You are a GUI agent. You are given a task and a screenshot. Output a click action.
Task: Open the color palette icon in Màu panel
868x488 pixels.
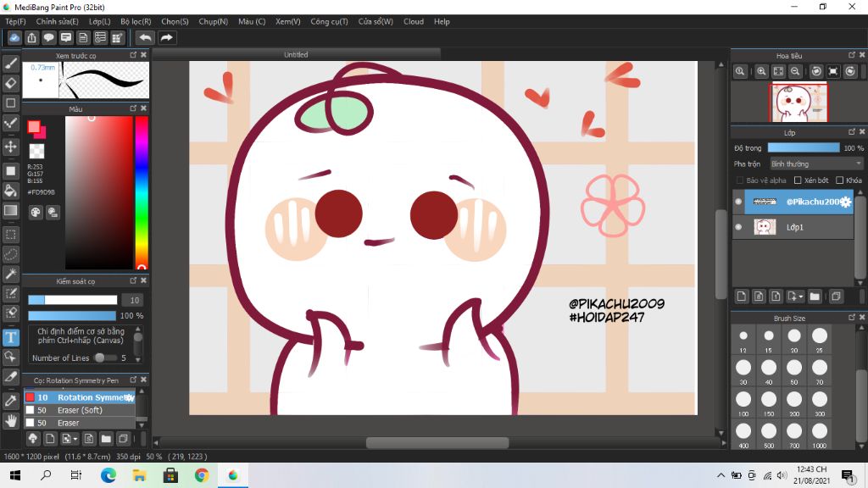(36, 213)
